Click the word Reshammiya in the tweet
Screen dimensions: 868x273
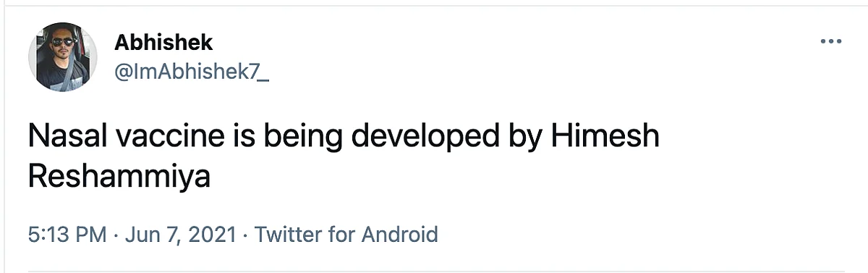tap(119, 177)
